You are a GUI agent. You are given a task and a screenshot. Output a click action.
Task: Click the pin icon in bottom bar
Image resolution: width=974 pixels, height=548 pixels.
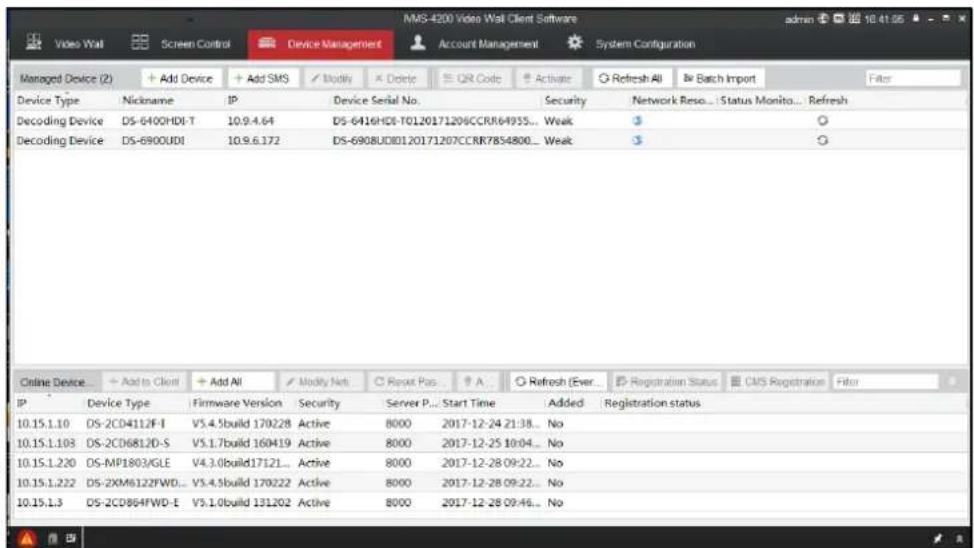coord(937,539)
